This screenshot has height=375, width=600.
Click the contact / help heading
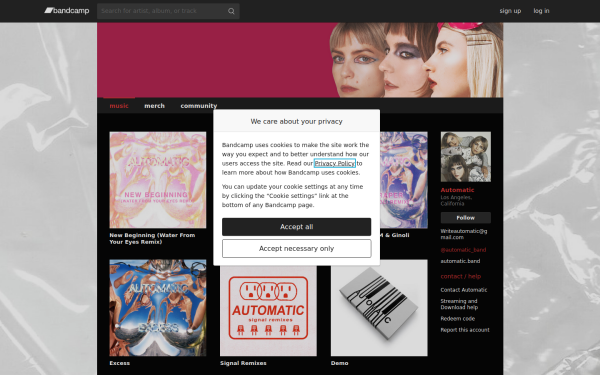coord(461,276)
